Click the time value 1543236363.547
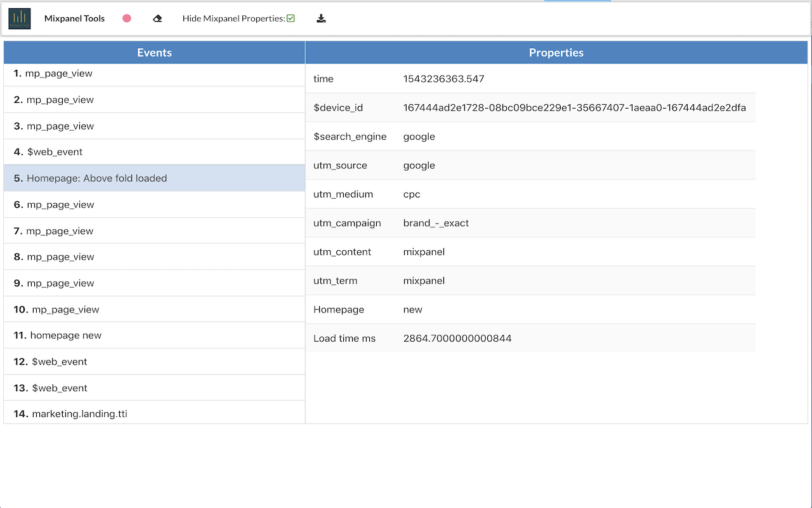812x508 pixels. pos(444,79)
